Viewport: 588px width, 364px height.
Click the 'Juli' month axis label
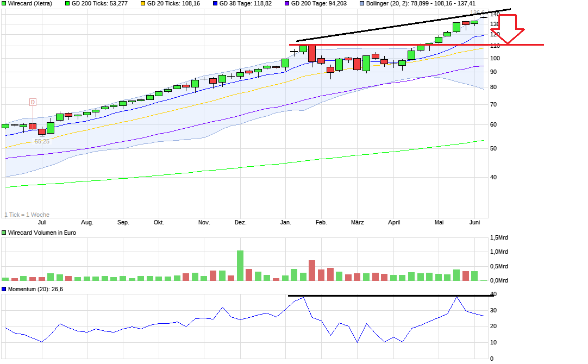click(42, 222)
